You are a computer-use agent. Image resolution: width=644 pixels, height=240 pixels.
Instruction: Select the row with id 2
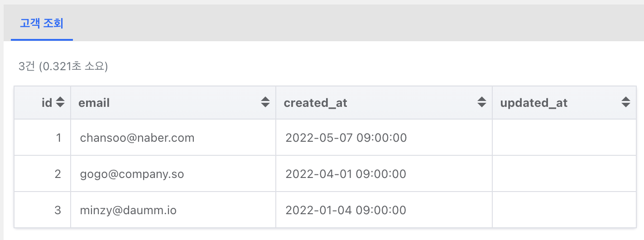pyautogui.click(x=325, y=174)
